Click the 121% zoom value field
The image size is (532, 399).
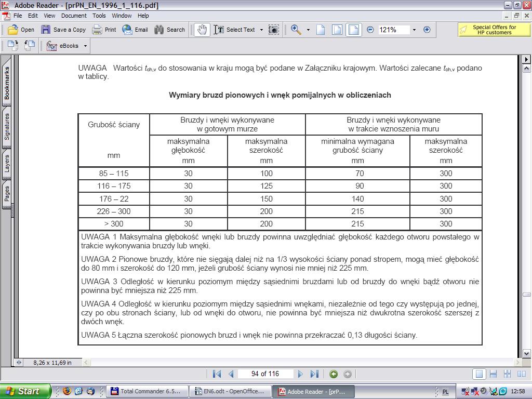(x=394, y=30)
